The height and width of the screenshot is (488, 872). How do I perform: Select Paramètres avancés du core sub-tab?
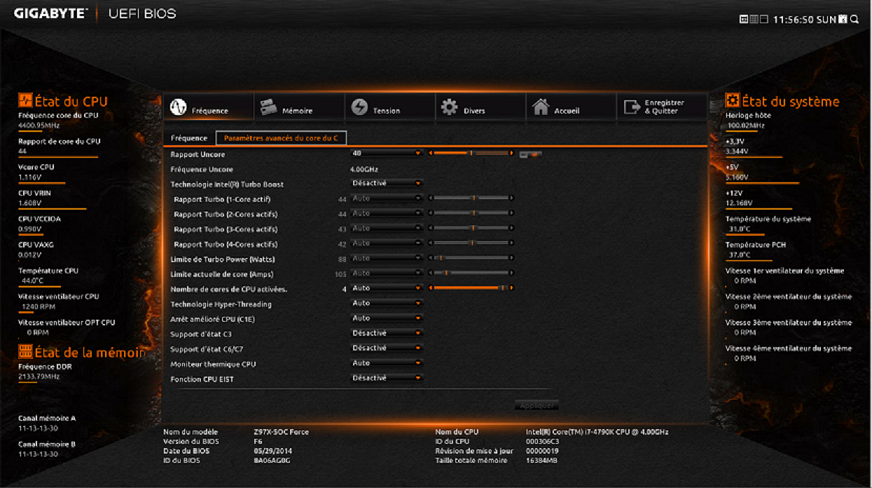click(281, 138)
